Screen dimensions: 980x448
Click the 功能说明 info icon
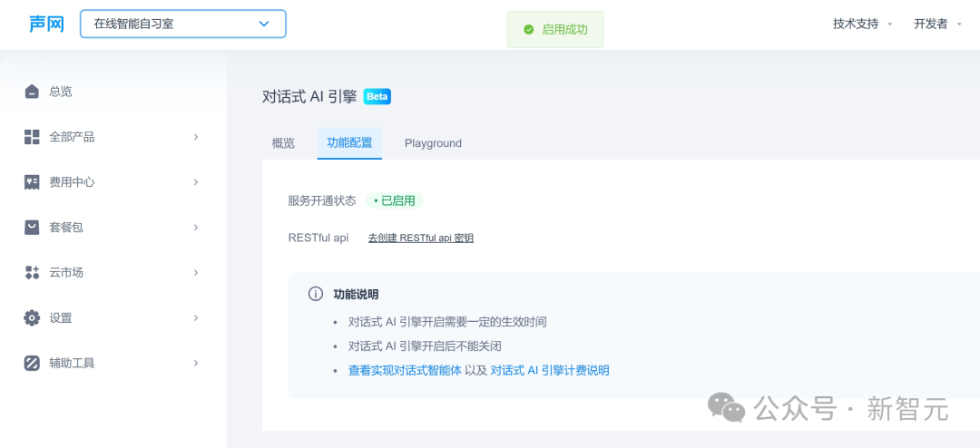click(316, 294)
